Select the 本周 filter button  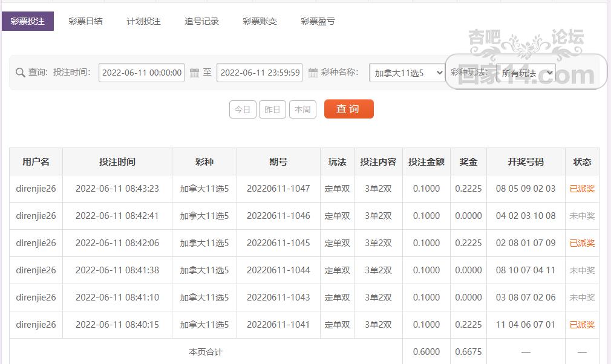click(302, 109)
